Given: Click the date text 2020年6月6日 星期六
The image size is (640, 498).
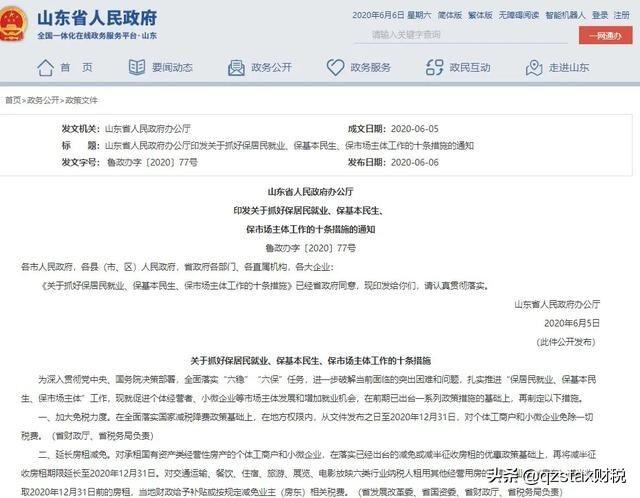Looking at the screenshot, I should point(391,15).
